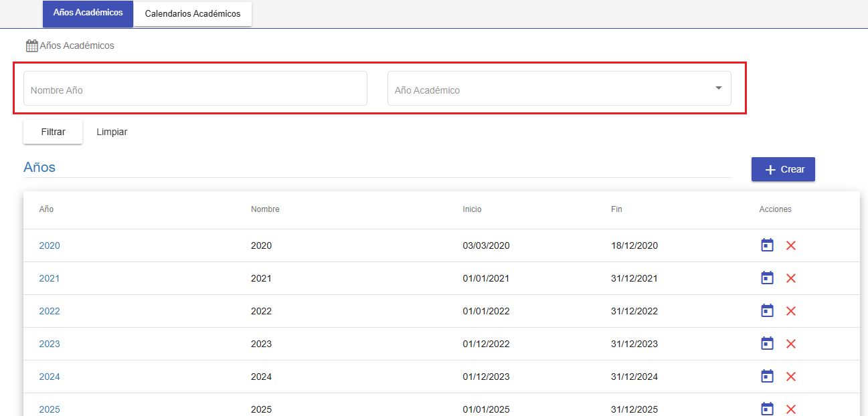Select the Años Académicos tab
This screenshot has height=416, width=868.
[x=88, y=13]
